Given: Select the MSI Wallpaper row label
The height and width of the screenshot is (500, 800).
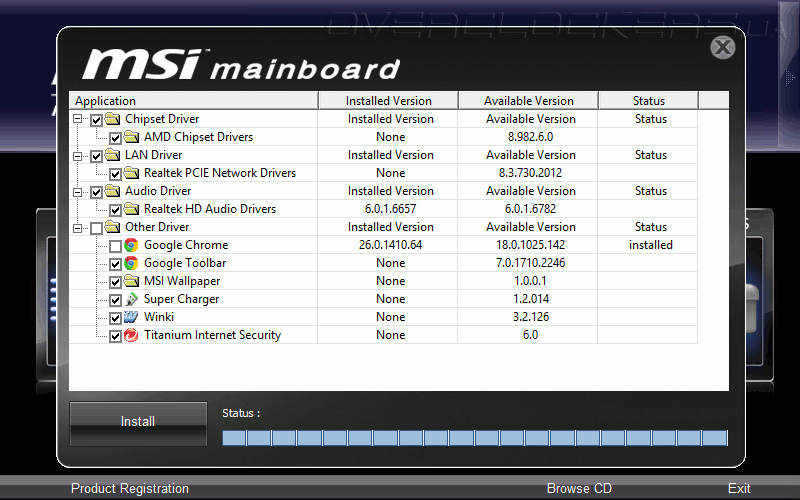Looking at the screenshot, I should 182,281.
